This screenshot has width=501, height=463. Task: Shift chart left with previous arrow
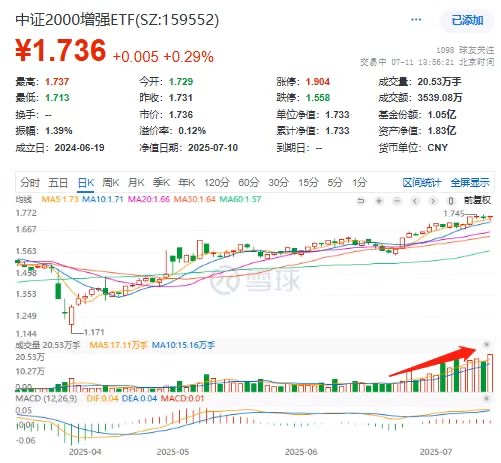coord(415,201)
